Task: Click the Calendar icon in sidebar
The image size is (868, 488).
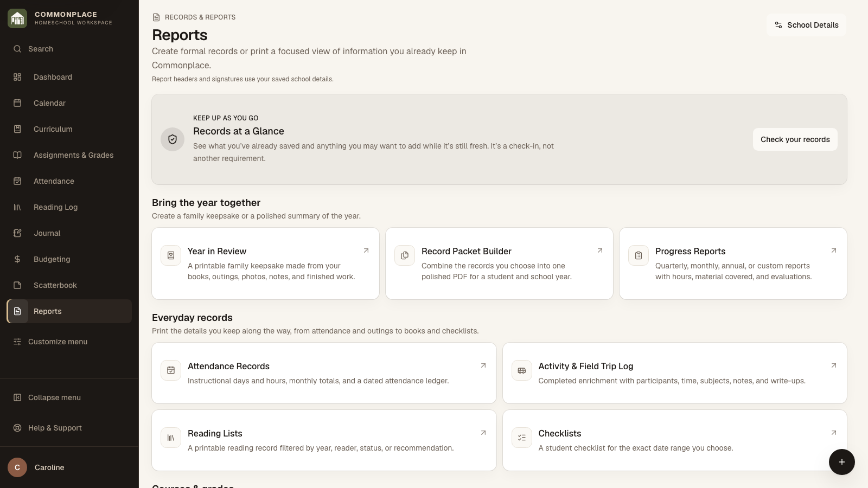Action: pos(17,103)
